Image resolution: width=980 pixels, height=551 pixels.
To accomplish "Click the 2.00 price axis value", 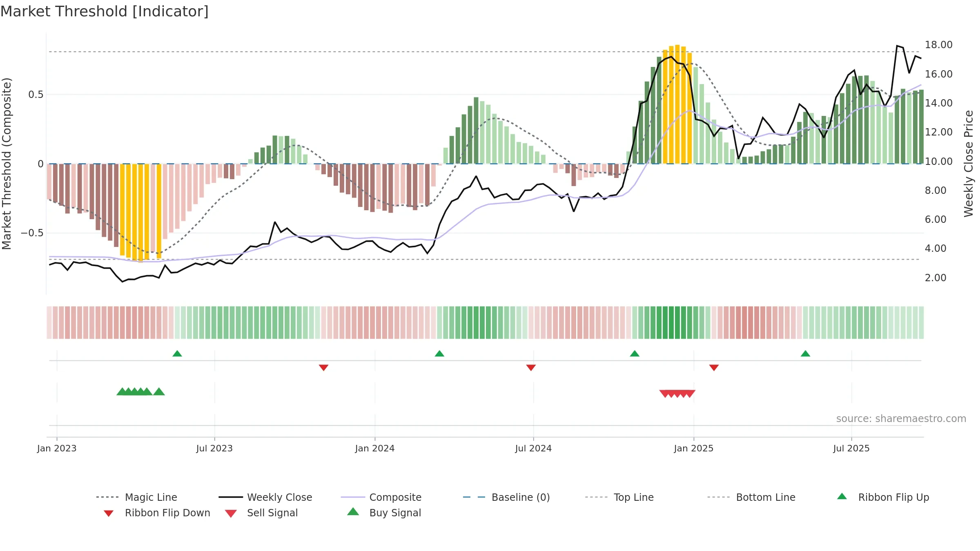I will (935, 278).
